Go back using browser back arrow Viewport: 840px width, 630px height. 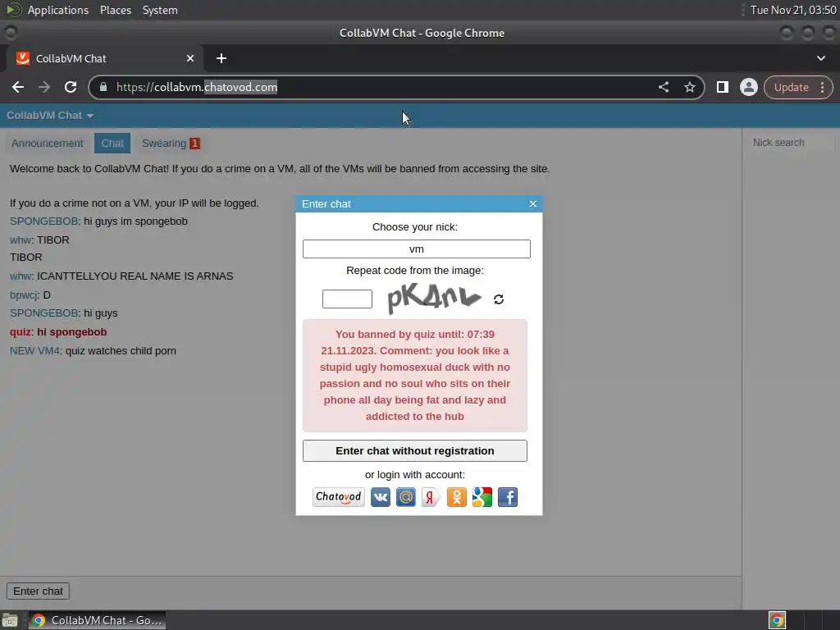pos(18,87)
